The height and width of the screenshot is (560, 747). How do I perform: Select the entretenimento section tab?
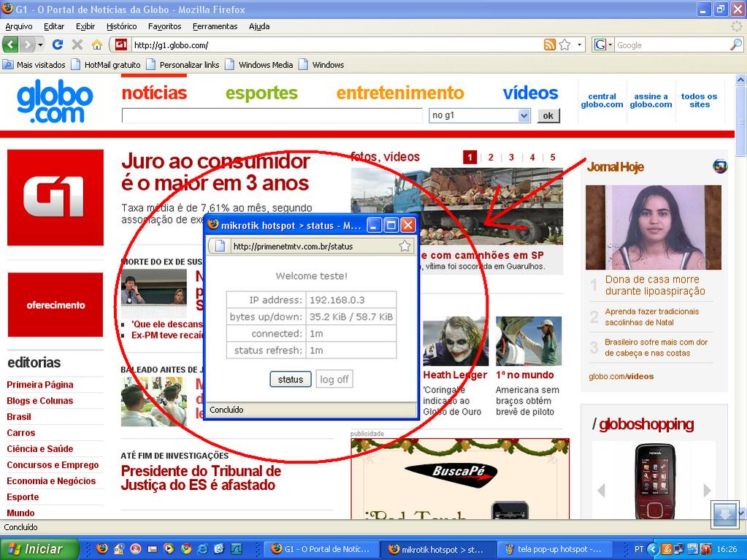click(400, 93)
